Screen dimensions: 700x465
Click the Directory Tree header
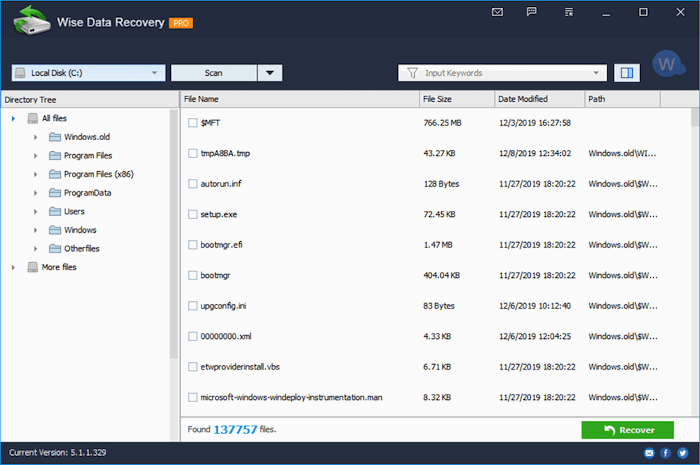(x=89, y=100)
